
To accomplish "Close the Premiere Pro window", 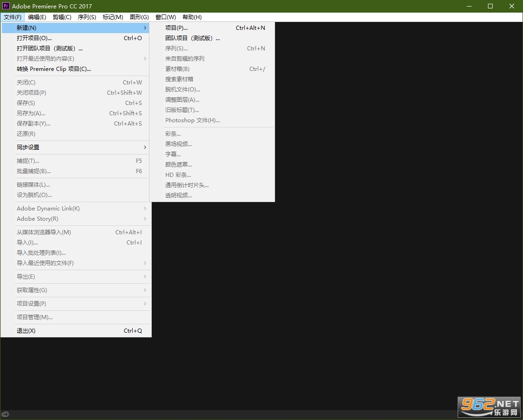I will [512, 6].
